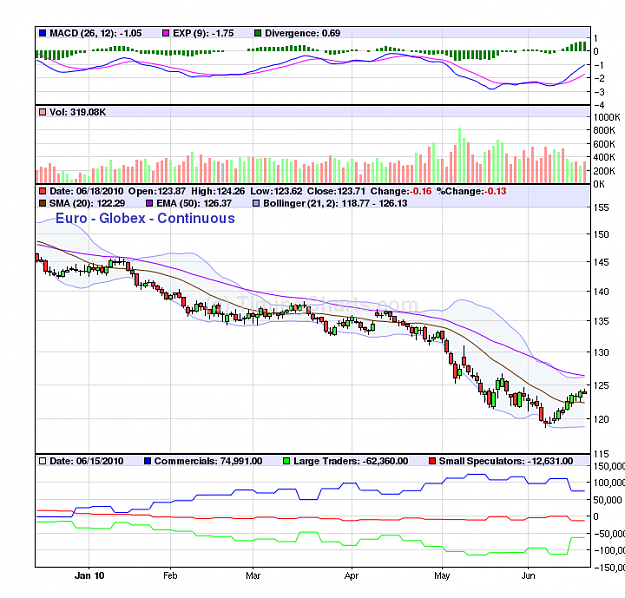Viewport: 625px width, 598px height.
Task: Click the '%Change:-0.13' value
Action: tap(472, 191)
